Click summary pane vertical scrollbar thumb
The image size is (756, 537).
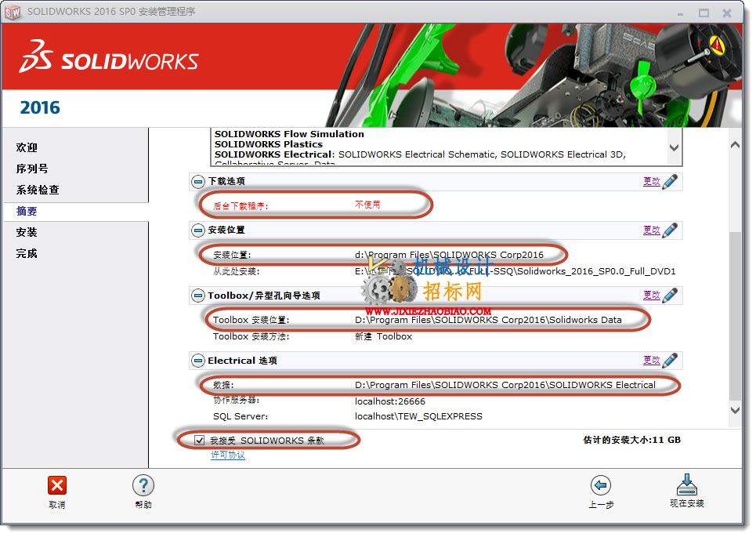(735, 316)
